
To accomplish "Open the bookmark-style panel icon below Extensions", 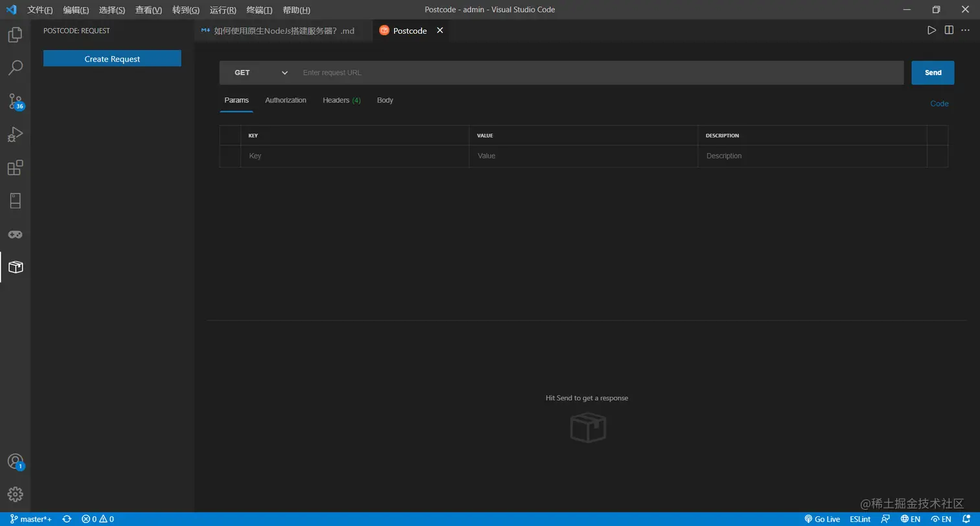I will [15, 201].
